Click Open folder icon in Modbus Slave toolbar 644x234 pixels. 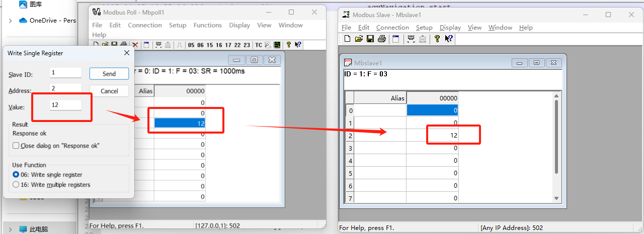[359, 39]
